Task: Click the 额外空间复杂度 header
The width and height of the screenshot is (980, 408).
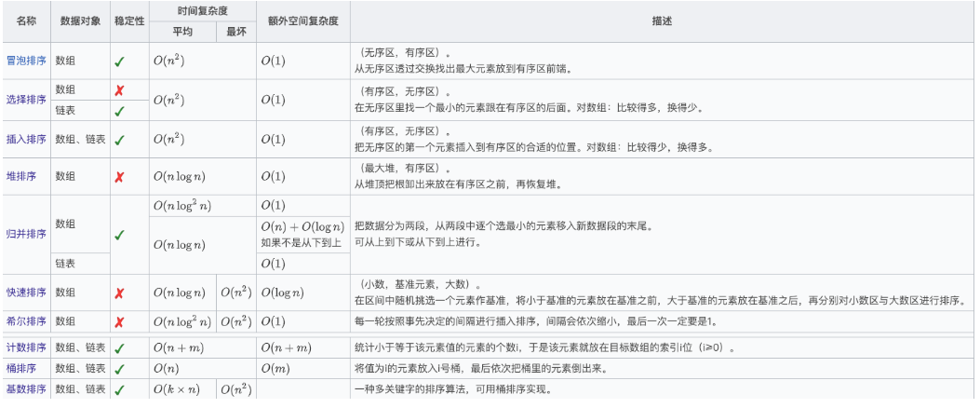Action: [303, 20]
